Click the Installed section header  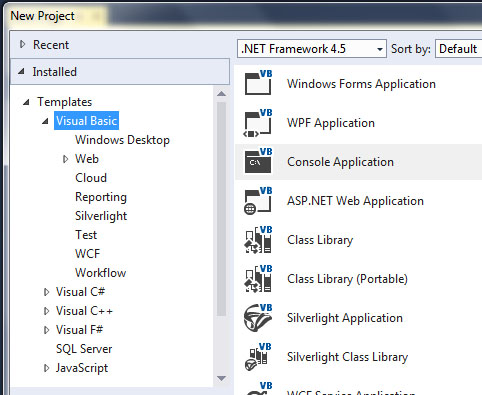pos(120,71)
